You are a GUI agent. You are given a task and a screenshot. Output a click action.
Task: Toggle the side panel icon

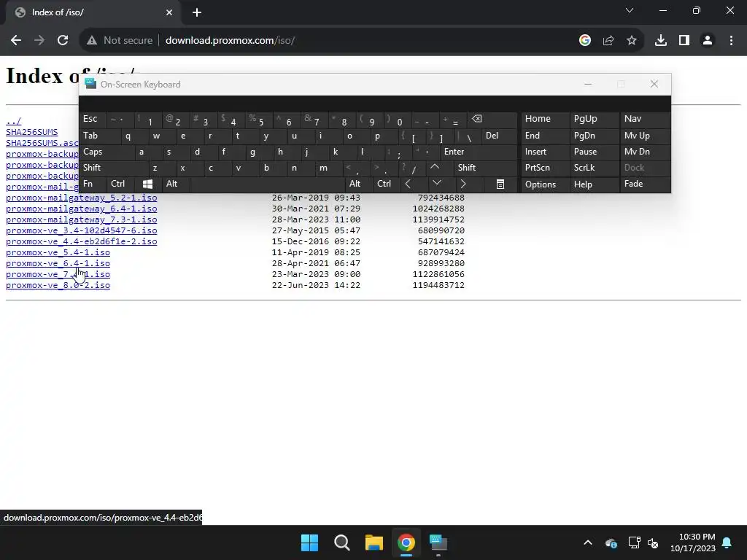[684, 41]
